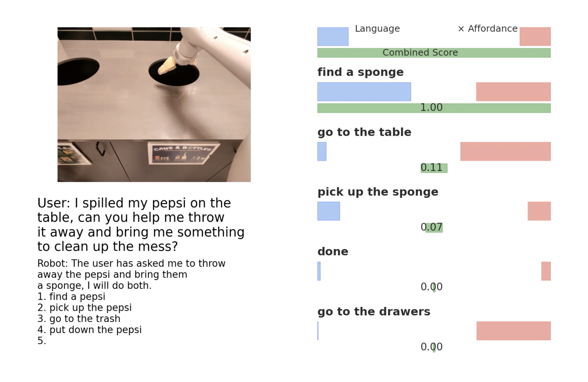Click the green 1.00 combined score bar
The width and height of the screenshot is (588, 382).
point(434,108)
